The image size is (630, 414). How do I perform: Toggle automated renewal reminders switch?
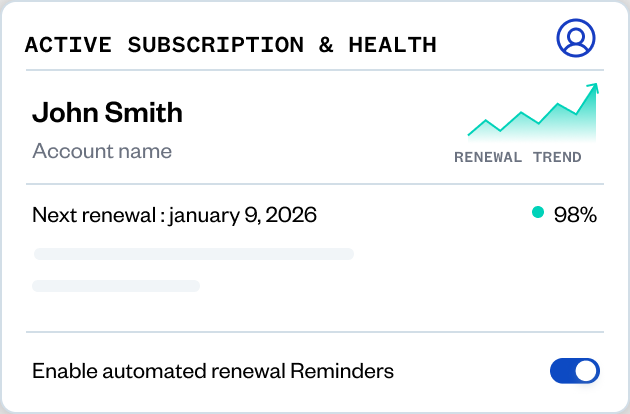coord(575,371)
